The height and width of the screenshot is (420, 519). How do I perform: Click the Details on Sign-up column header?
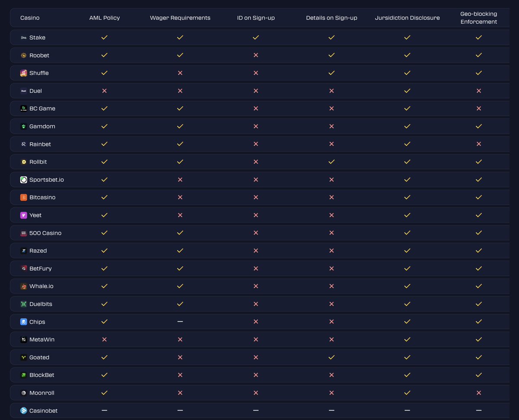pos(332,18)
